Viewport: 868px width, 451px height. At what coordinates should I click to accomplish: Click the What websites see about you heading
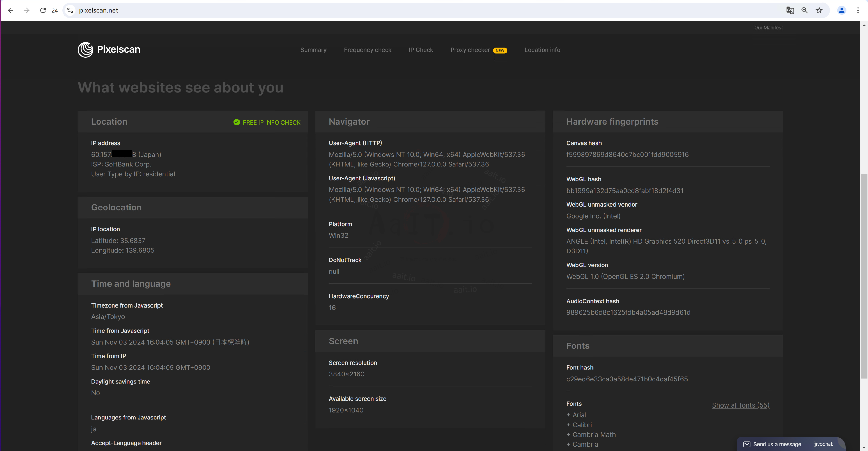(x=180, y=88)
